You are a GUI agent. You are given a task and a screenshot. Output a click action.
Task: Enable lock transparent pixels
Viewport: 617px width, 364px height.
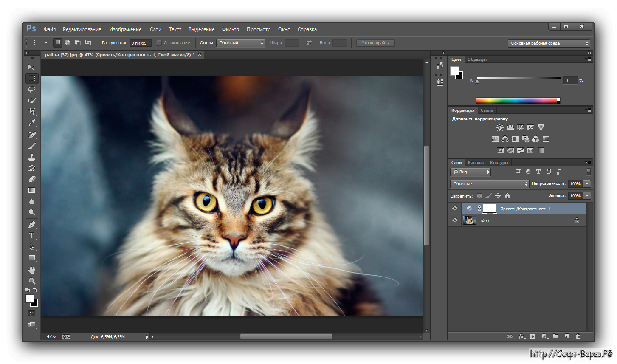pos(479,196)
